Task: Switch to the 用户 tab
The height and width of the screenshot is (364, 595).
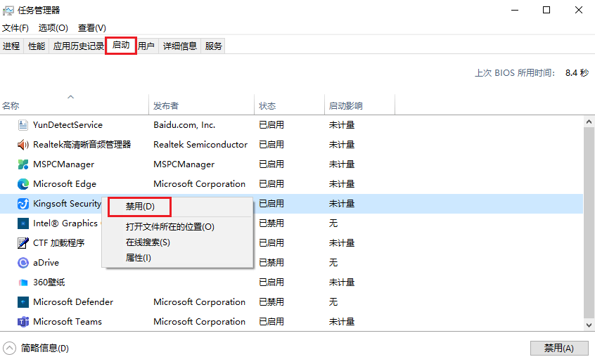Action: 146,46
